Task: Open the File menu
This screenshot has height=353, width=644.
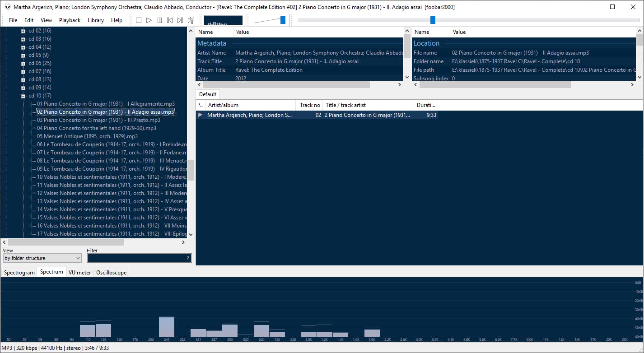Action: pyautogui.click(x=13, y=20)
